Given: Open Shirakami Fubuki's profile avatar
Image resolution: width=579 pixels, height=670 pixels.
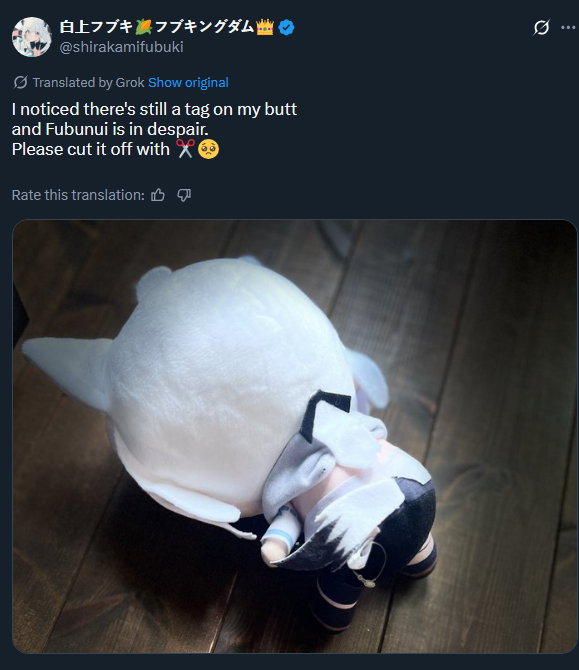Looking at the screenshot, I should (x=32, y=37).
